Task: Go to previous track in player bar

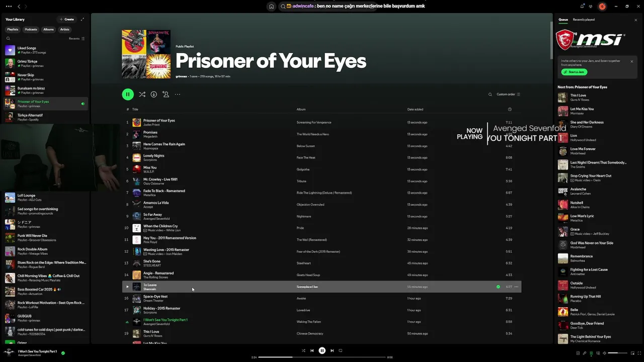Action: click(312, 350)
